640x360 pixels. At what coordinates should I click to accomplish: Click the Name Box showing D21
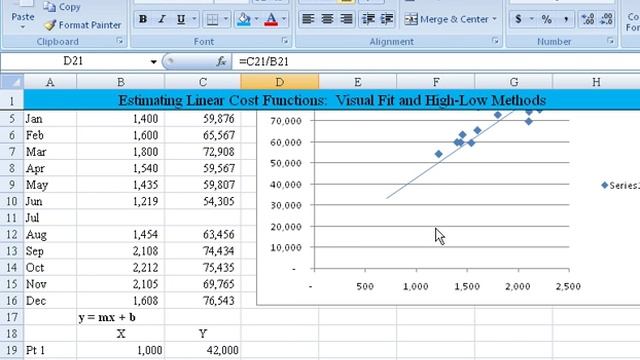[x=73, y=61]
